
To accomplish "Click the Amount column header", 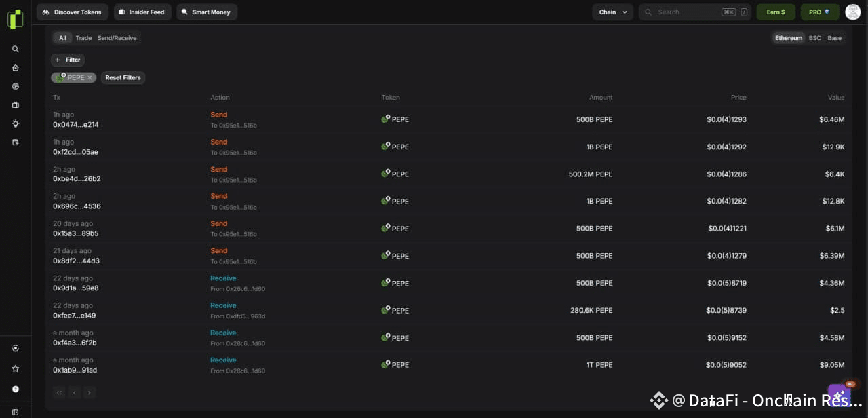I will (x=601, y=98).
